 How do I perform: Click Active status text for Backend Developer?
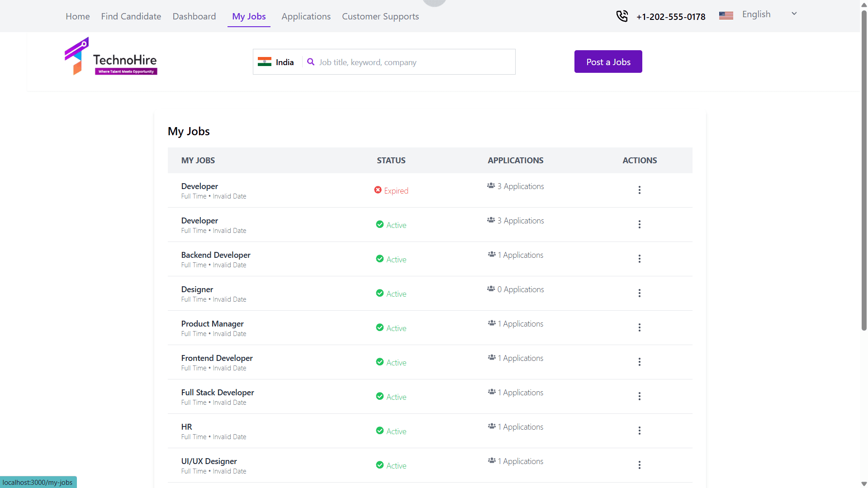pyautogui.click(x=396, y=260)
